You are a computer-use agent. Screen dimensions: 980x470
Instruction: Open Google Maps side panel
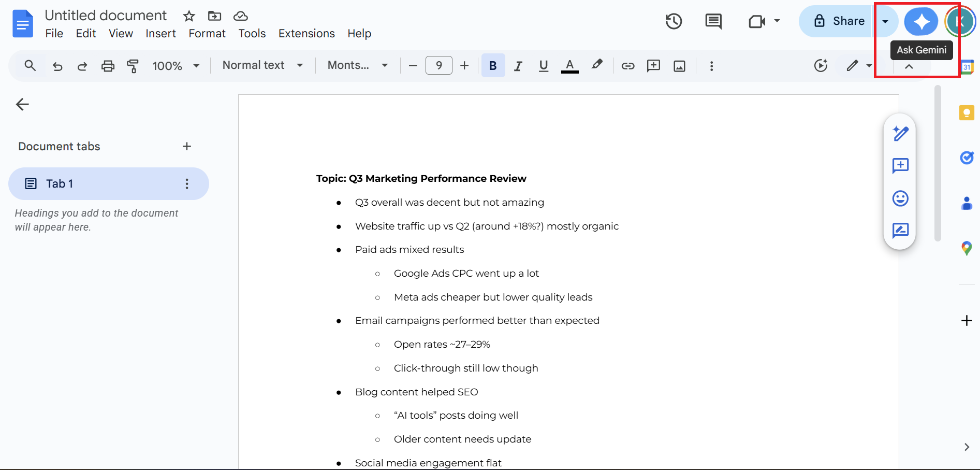[967, 248]
